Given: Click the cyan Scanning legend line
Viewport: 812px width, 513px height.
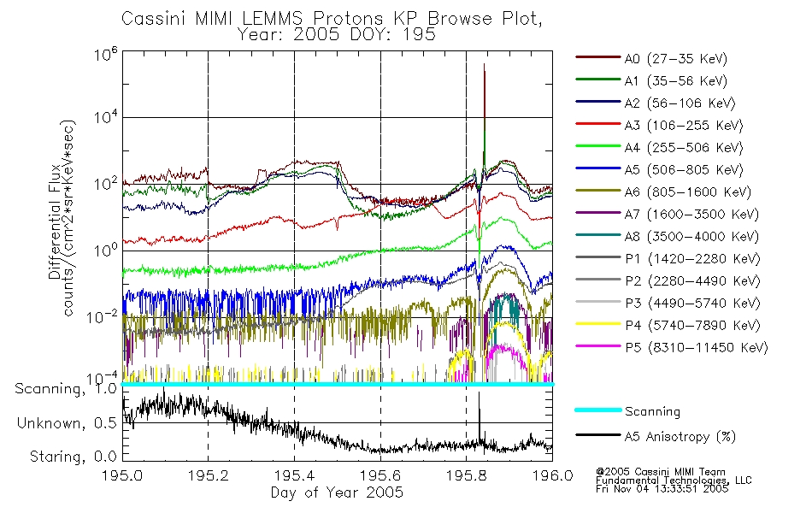Looking at the screenshot, I should (597, 410).
